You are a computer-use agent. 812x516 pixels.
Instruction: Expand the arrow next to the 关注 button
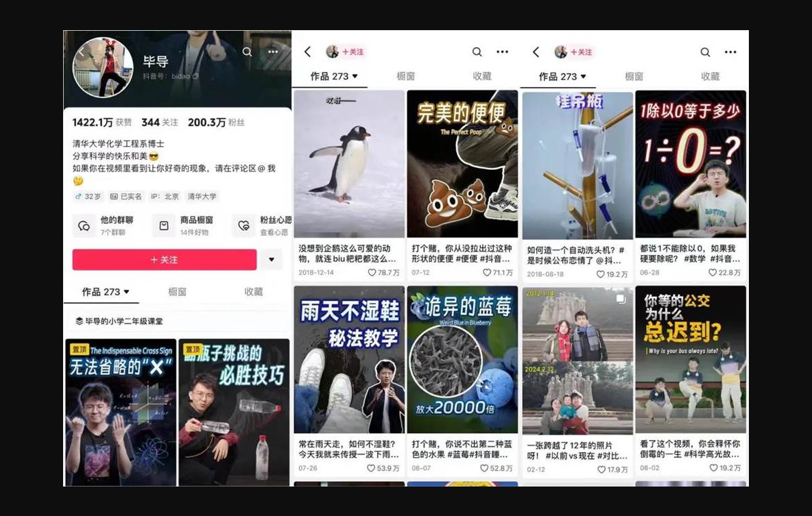[272, 259]
